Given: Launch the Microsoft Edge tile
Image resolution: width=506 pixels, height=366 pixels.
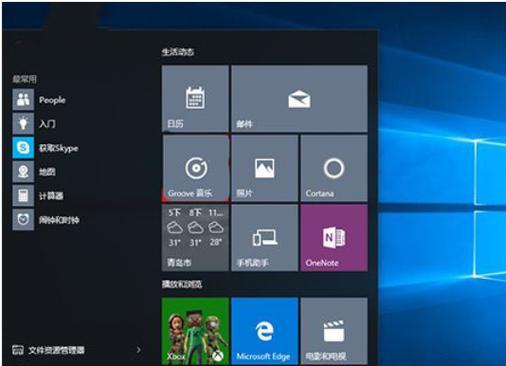Looking at the screenshot, I should pyautogui.click(x=265, y=331).
